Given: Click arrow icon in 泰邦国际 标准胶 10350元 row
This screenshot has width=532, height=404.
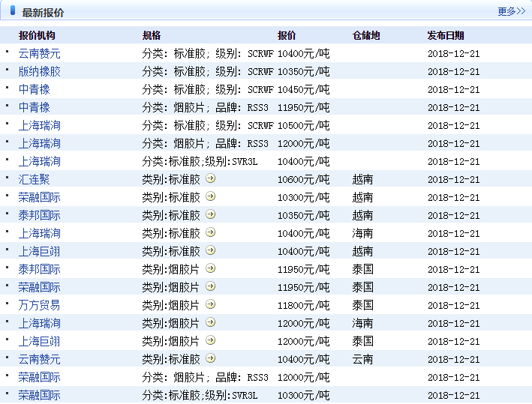Looking at the screenshot, I should coord(210,214).
